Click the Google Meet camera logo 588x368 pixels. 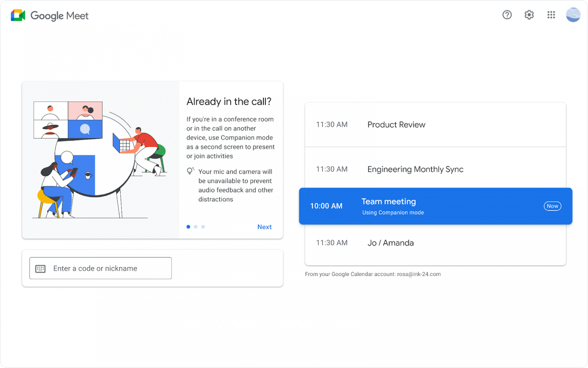[17, 15]
